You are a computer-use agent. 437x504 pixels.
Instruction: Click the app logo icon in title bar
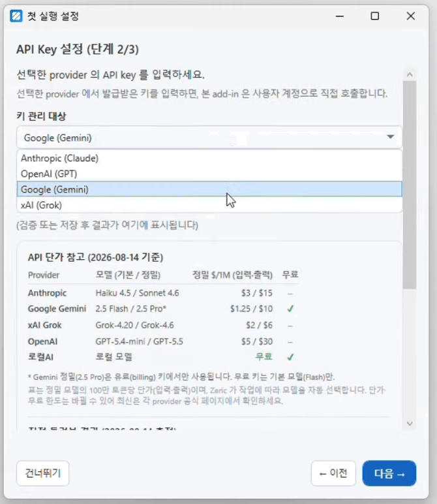coord(16,16)
